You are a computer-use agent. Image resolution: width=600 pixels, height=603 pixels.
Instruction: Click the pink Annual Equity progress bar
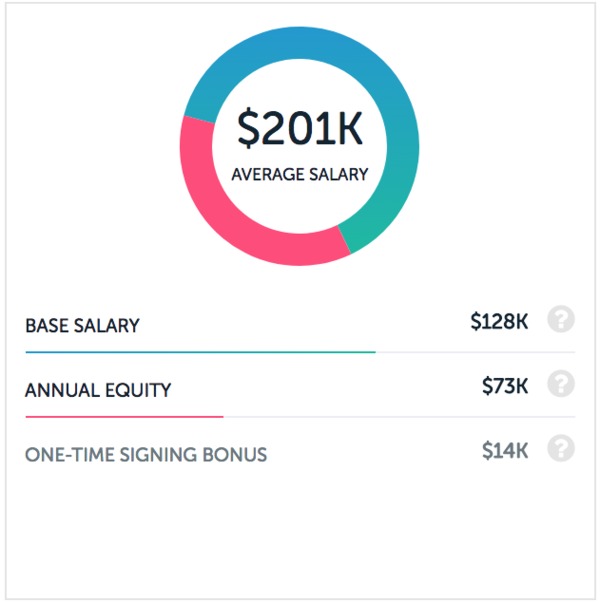(x=125, y=416)
